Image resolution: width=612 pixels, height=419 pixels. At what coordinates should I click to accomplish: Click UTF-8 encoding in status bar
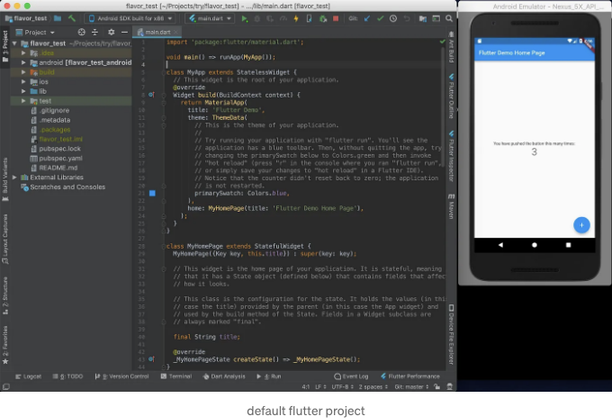point(343,387)
